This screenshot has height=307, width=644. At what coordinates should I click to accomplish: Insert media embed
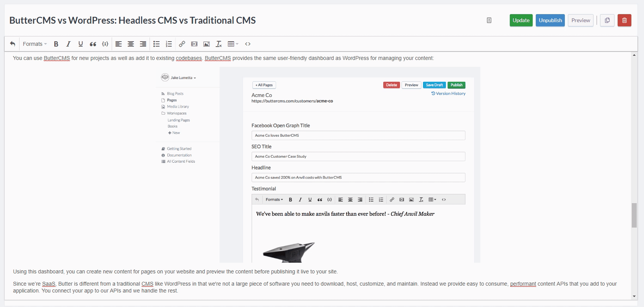(x=194, y=44)
